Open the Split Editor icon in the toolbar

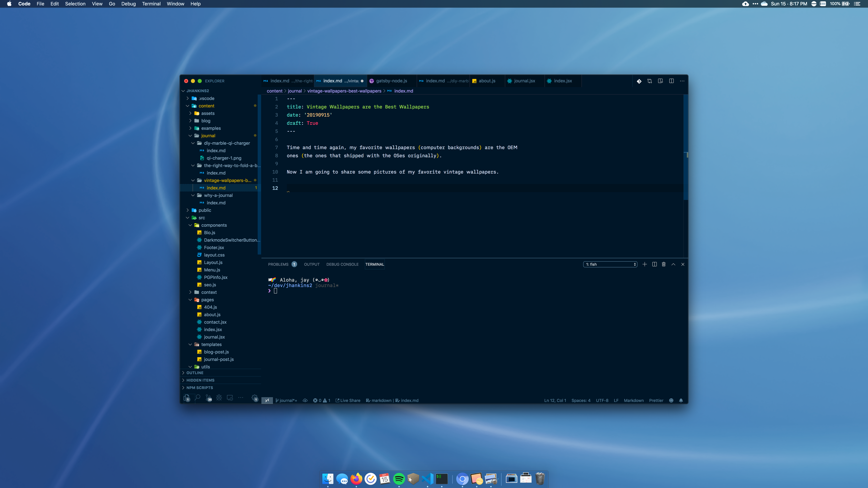pos(672,81)
